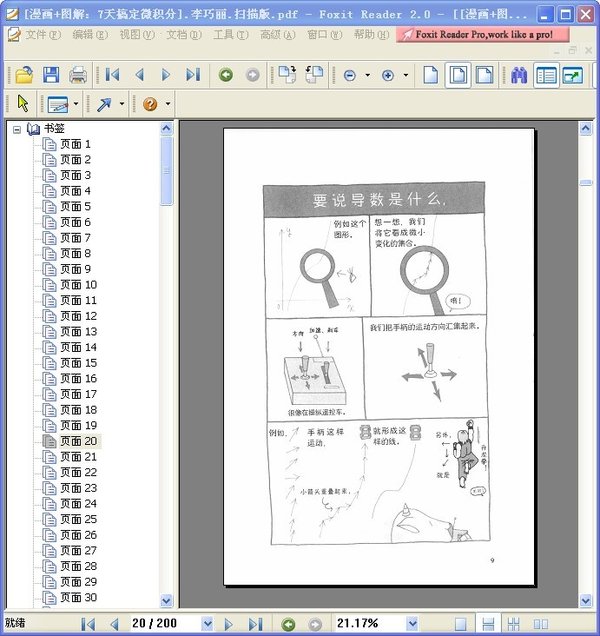Select fit width page view
This screenshot has height=636, width=600.
click(x=485, y=75)
